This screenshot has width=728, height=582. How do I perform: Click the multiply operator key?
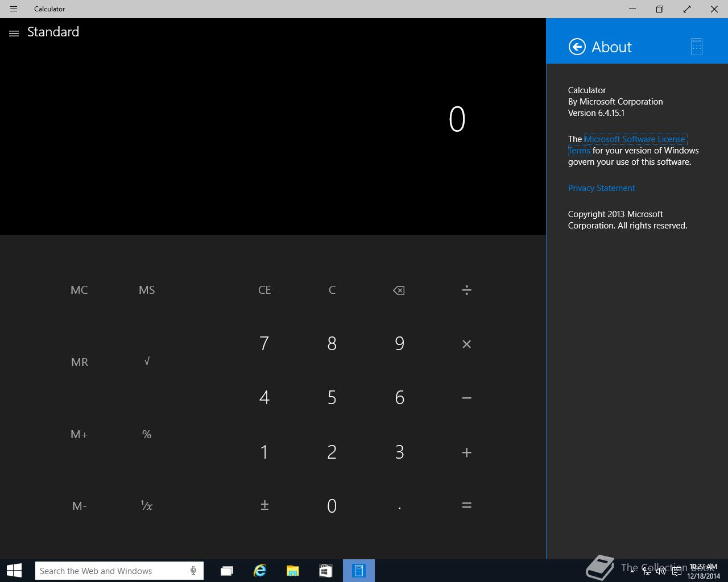click(x=466, y=344)
